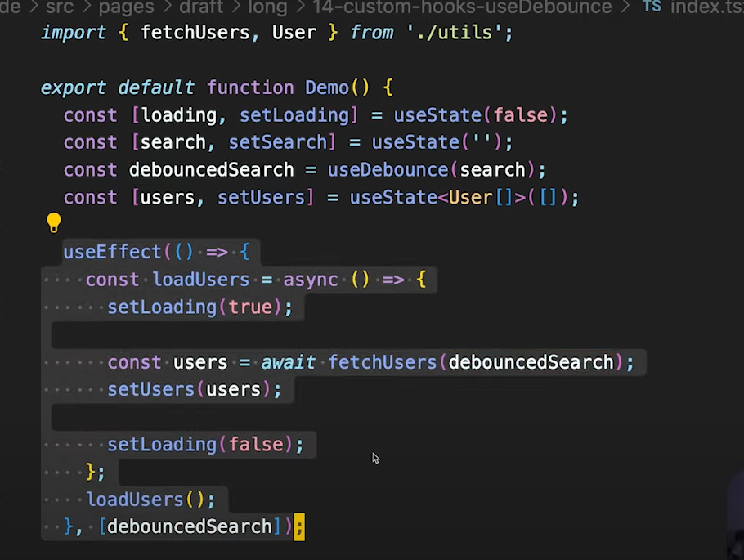Click the 'await' keyword

point(288,362)
